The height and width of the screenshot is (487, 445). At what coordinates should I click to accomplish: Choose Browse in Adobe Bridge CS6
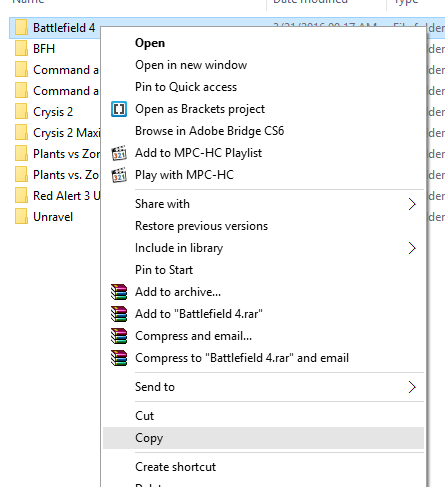point(263,131)
